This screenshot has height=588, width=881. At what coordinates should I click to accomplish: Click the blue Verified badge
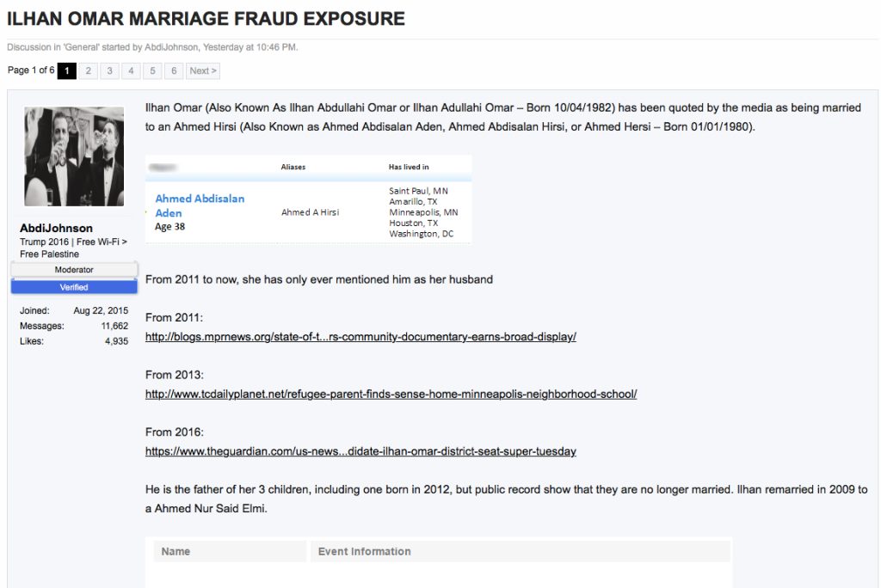tap(74, 287)
